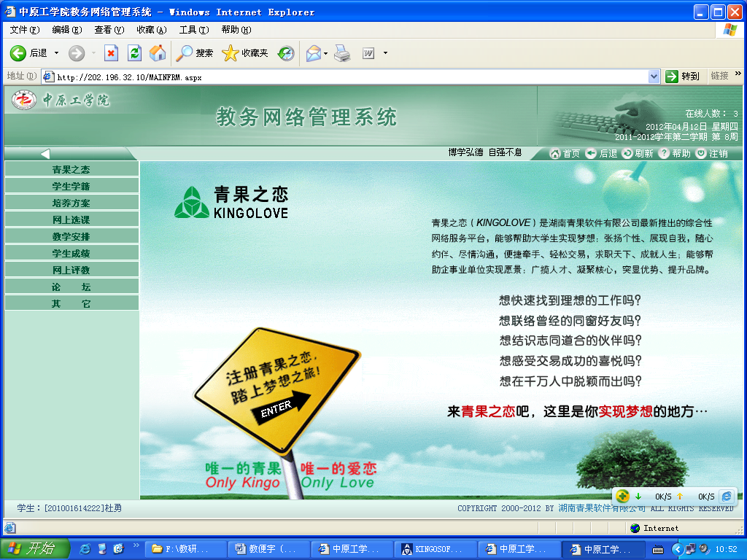Click the 学生：[201001614222]杜勇 status text
Viewport: 747px width, 560px height.
click(69, 508)
